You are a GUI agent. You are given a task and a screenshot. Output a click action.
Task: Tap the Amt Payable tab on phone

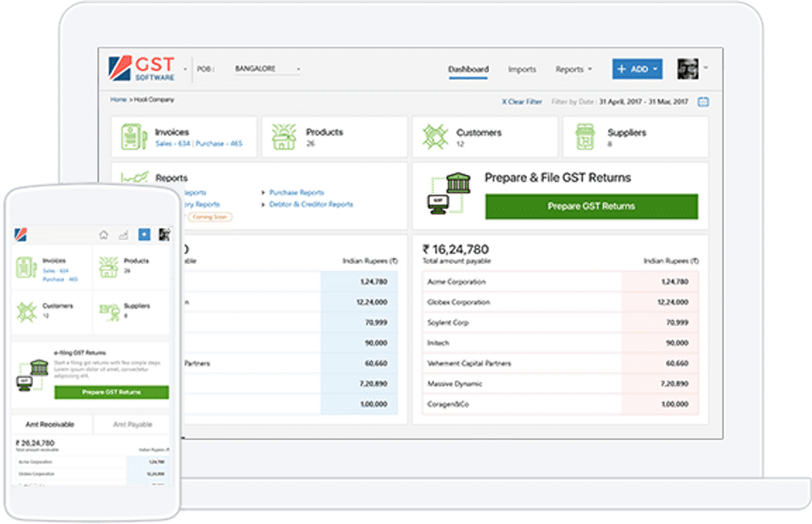[133, 424]
